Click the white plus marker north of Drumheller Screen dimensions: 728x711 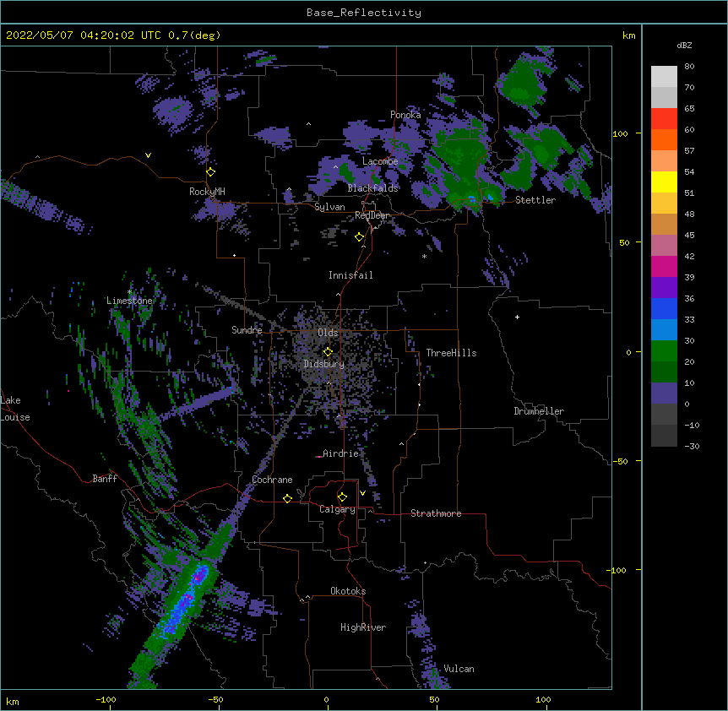[x=517, y=317]
